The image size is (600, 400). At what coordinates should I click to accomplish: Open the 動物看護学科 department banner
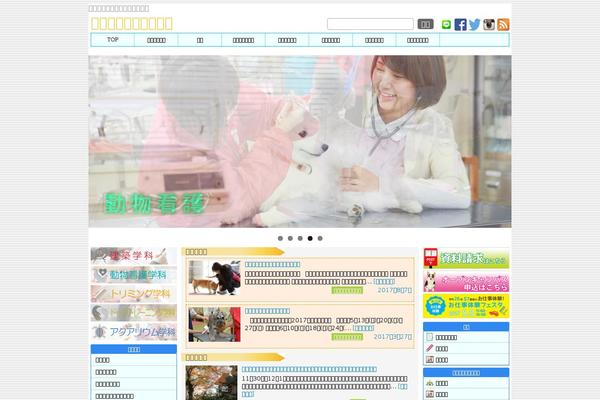(x=134, y=275)
